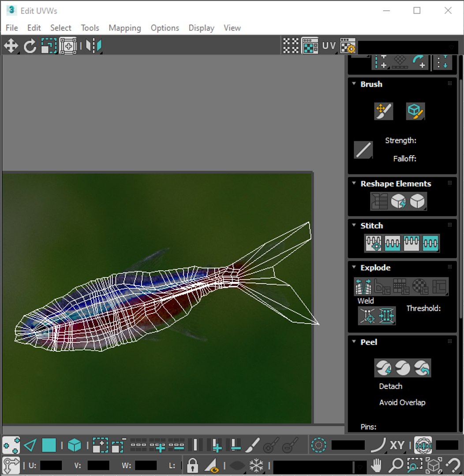The height and width of the screenshot is (476, 464).
Task: Collapse the Explode rollout
Action: (x=354, y=267)
